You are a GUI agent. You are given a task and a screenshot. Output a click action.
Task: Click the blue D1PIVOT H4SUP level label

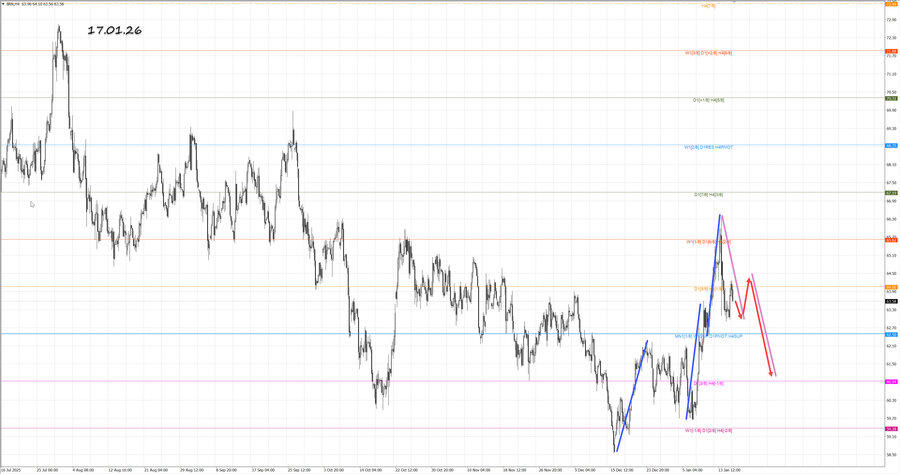click(708, 336)
